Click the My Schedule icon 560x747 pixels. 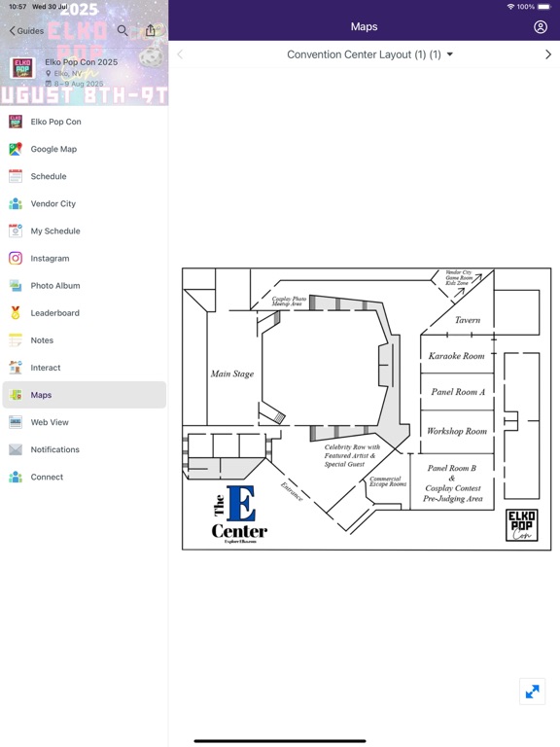tap(16, 231)
